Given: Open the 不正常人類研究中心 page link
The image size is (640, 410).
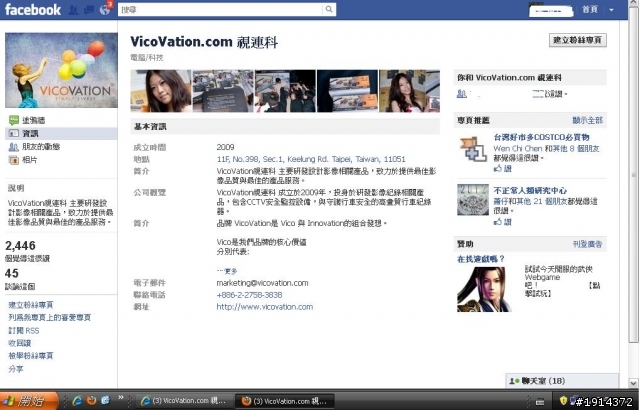Looking at the screenshot, I should (x=530, y=191).
